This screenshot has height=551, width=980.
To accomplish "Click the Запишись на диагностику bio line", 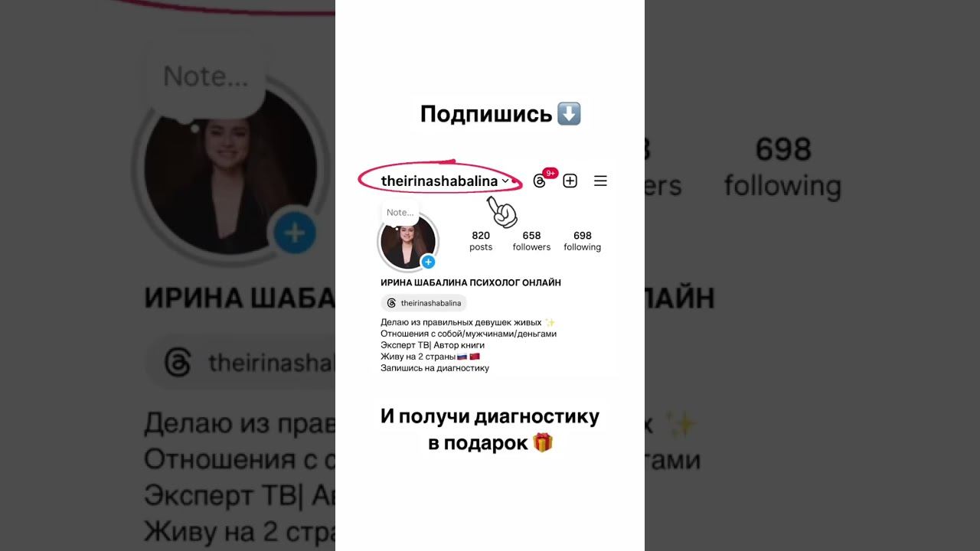I will tap(435, 368).
